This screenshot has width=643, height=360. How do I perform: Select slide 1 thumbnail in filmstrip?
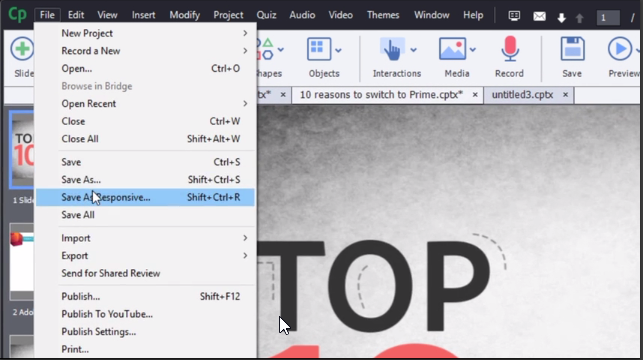22,150
